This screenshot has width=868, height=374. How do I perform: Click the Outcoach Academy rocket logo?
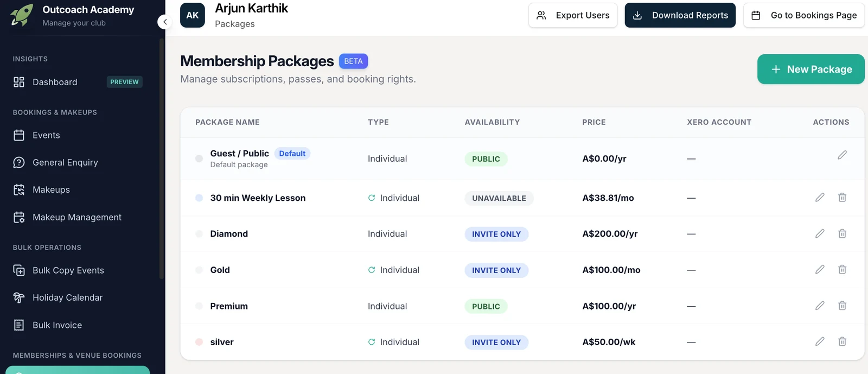pos(22,15)
